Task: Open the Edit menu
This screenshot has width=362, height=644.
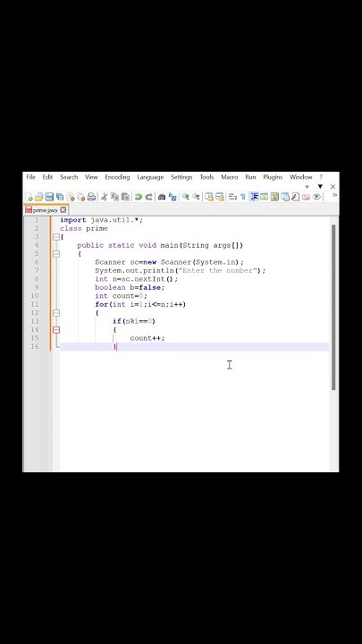Action: coord(47,177)
